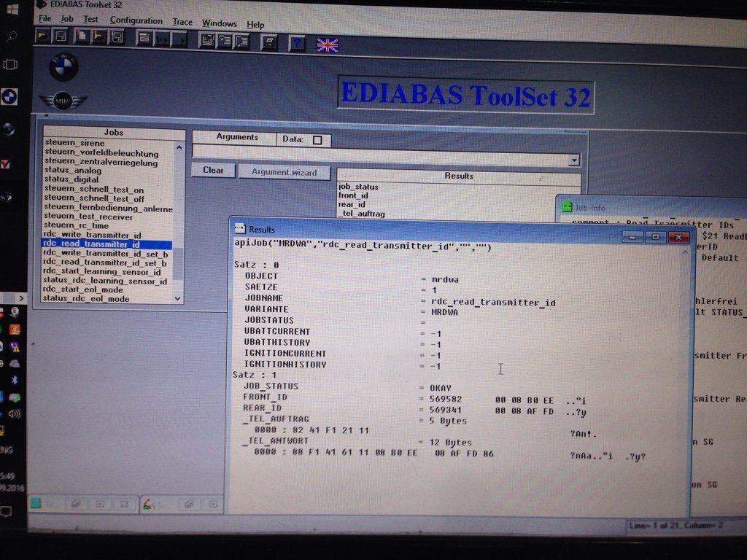This screenshot has width=747, height=560.
Task: Click the first of three window-arrangement toolbar icons
Action: [x=206, y=41]
